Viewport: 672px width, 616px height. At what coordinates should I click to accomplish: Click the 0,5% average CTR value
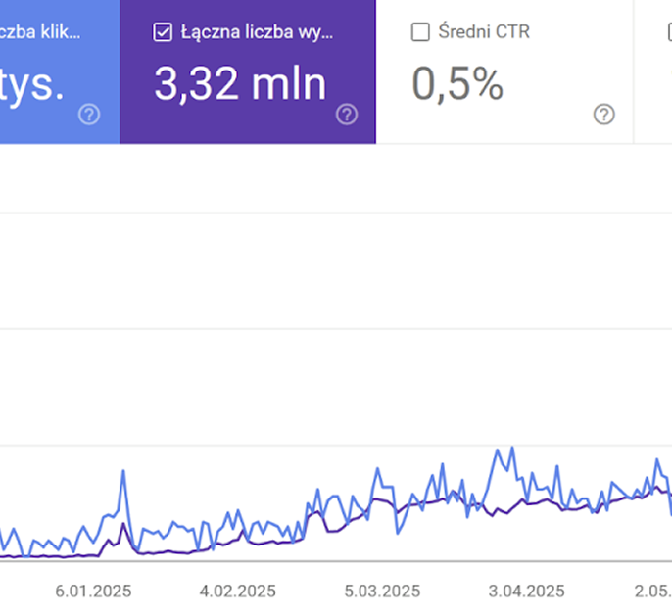[457, 84]
